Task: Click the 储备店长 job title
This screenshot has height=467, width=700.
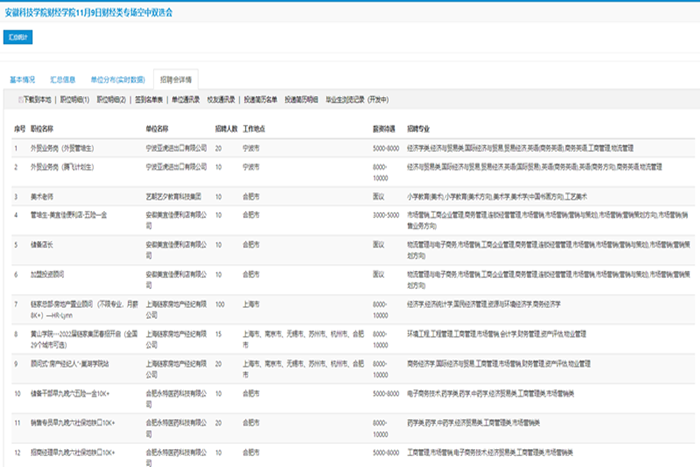Action: point(44,243)
